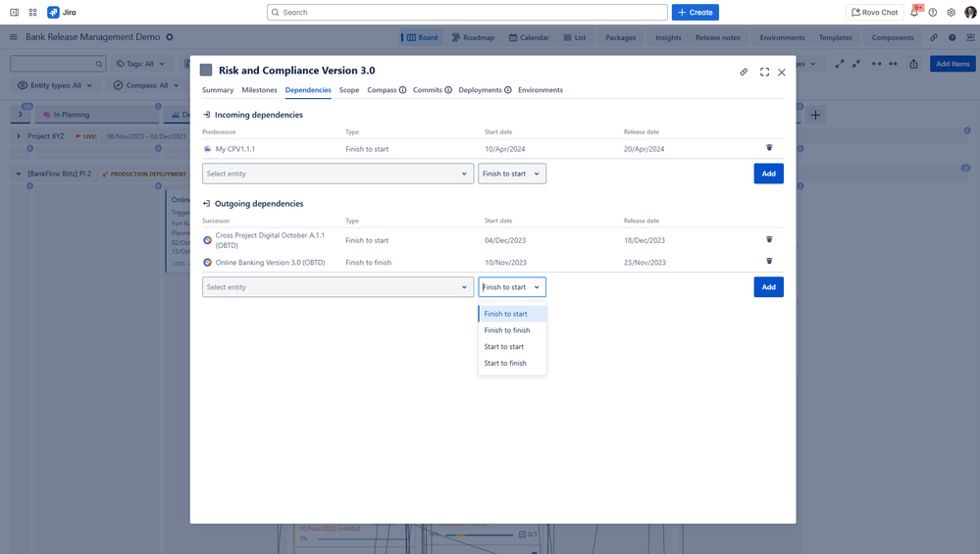Copy link to Risk and Compliance dialog

point(744,73)
